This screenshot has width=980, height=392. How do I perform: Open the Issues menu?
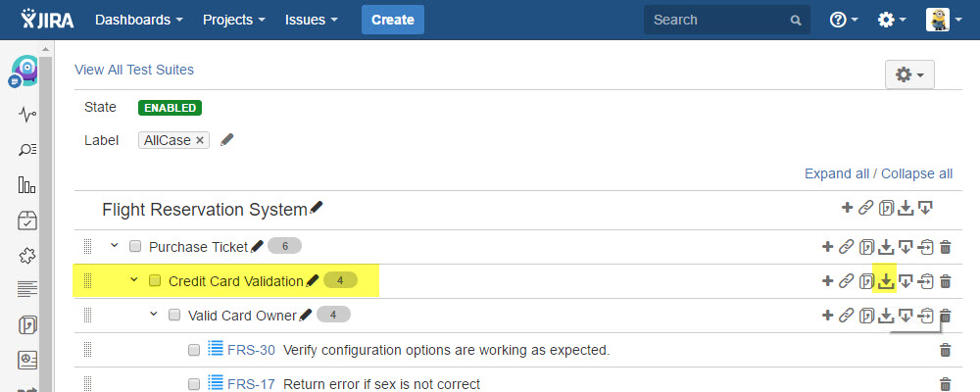[x=312, y=20]
